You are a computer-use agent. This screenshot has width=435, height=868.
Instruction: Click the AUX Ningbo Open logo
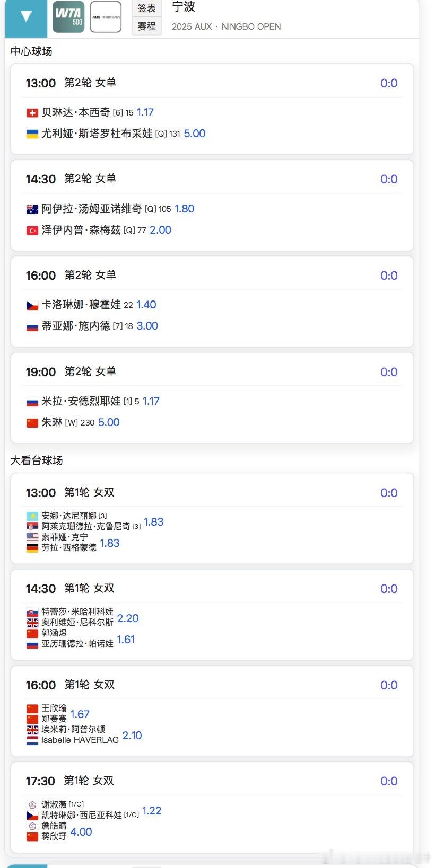click(106, 17)
